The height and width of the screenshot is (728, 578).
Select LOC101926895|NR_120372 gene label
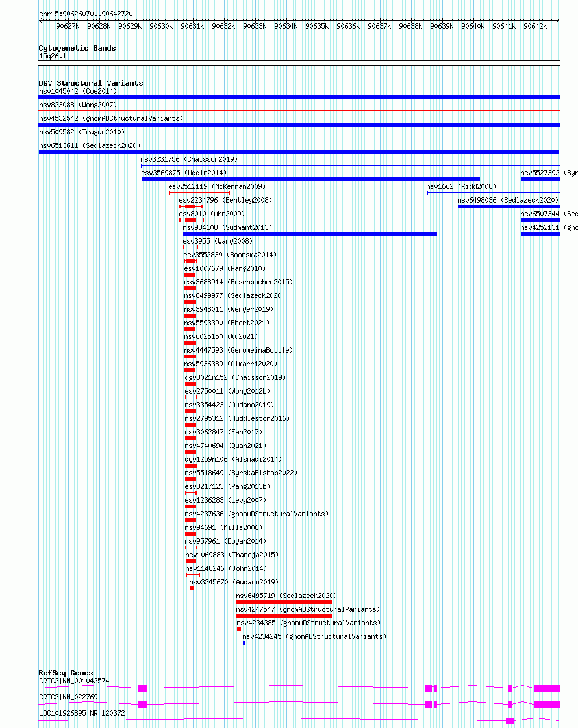click(82, 714)
